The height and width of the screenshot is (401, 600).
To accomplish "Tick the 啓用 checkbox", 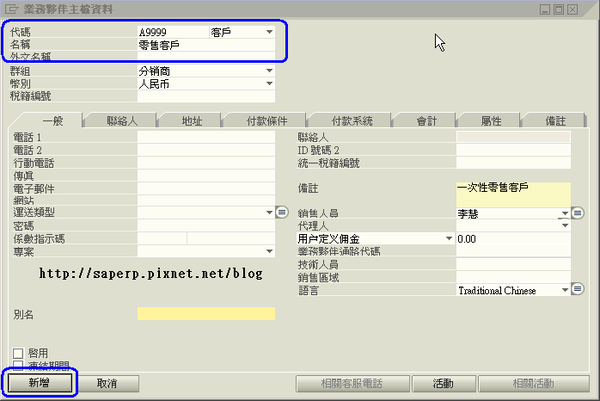I will pos(18,353).
